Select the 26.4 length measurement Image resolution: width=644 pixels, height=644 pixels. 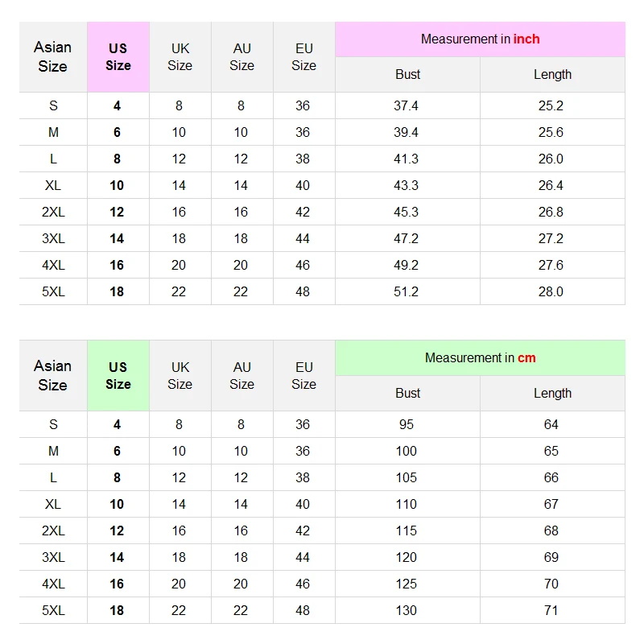pyautogui.click(x=551, y=185)
